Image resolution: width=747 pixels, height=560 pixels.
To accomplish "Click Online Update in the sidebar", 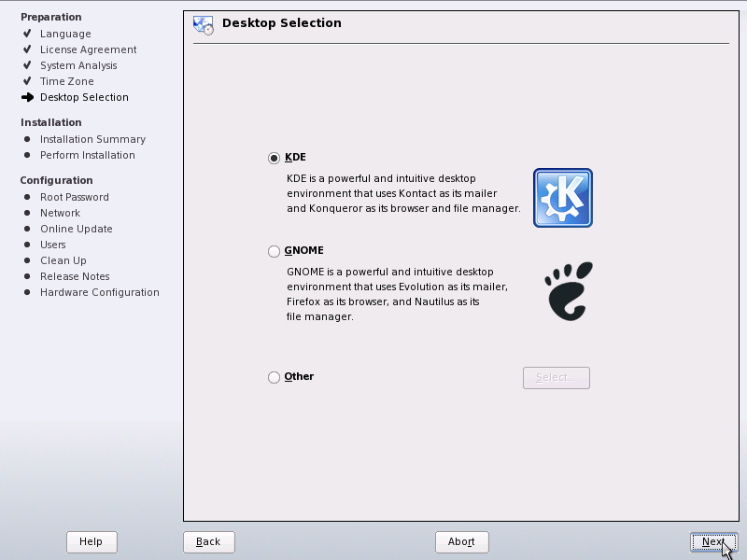I will tap(77, 229).
